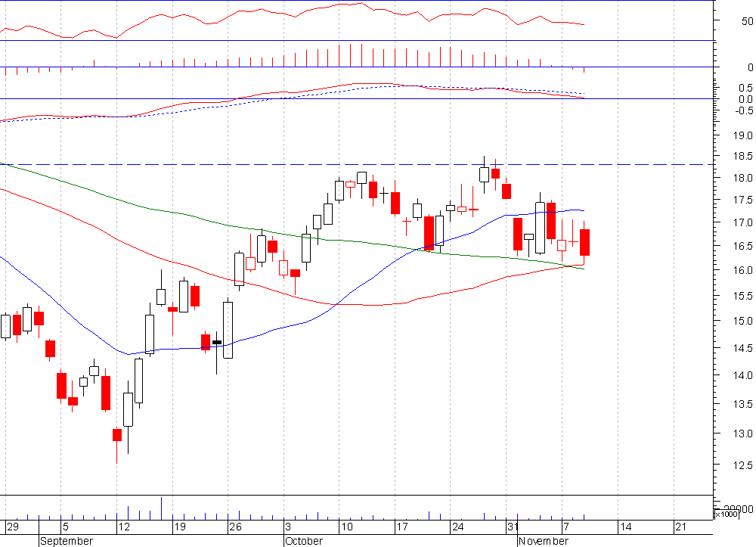Click the date label '17' on the axis
This screenshot has width=756, height=547.
click(x=403, y=527)
